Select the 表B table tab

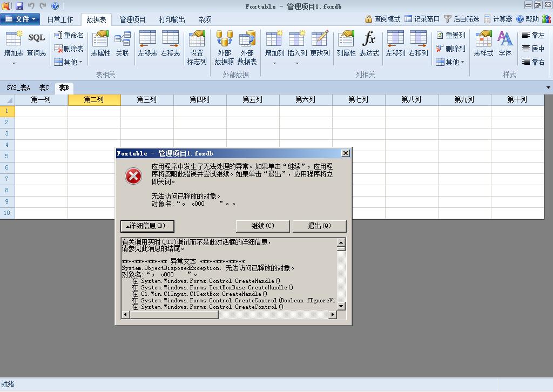(64, 87)
